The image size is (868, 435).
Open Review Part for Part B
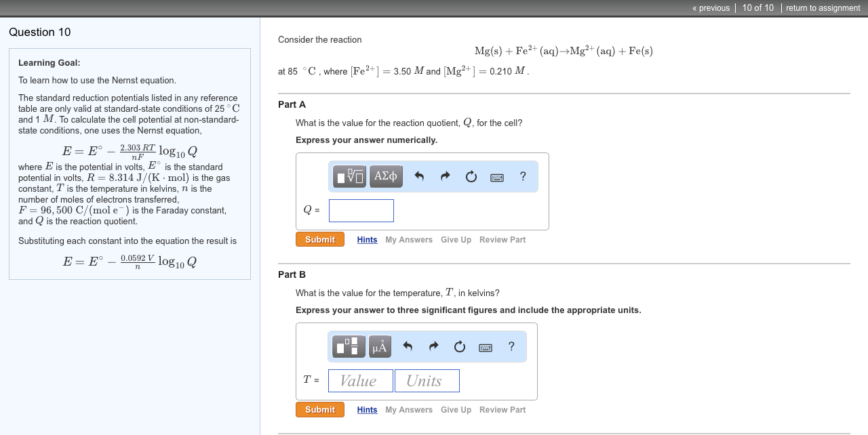coord(502,409)
